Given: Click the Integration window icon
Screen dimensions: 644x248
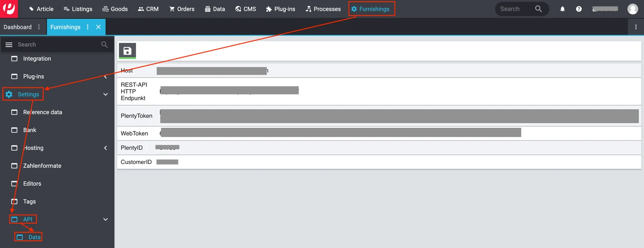Looking at the screenshot, I should (14, 59).
